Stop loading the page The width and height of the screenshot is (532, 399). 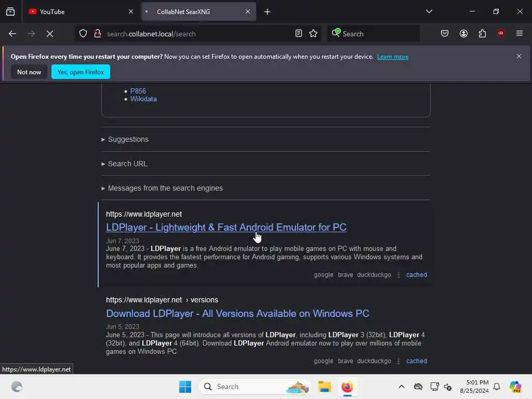click(x=50, y=34)
